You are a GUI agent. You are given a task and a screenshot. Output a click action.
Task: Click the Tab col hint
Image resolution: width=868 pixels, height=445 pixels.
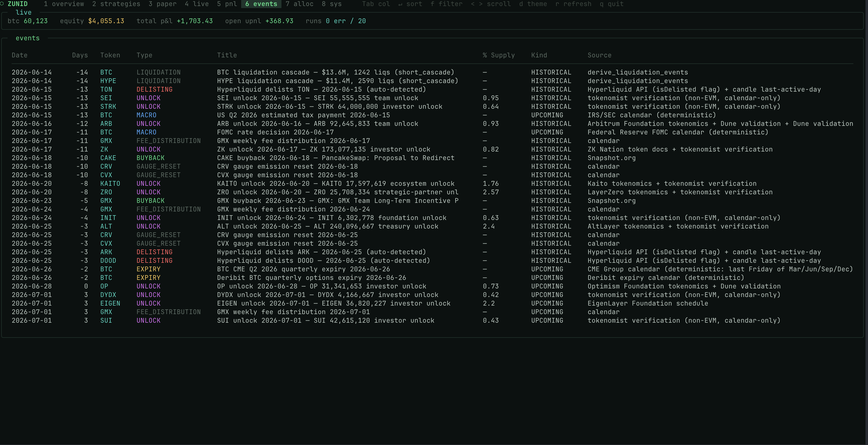376,4
